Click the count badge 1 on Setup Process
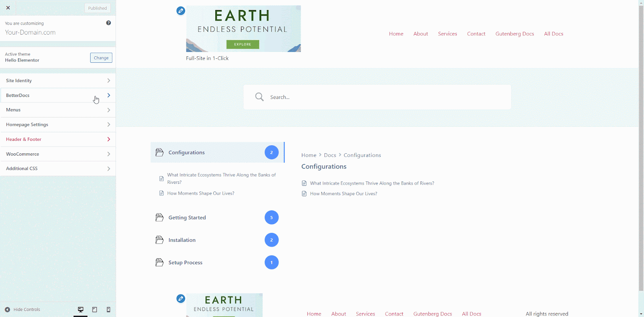The height and width of the screenshot is (317, 644). coord(272,263)
